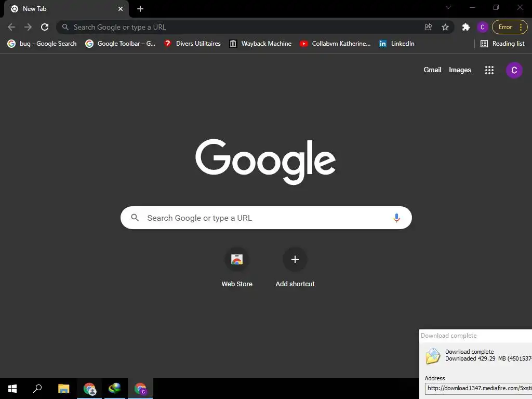Open bug - Google Search bookmark
532x399 pixels.
tap(42, 44)
